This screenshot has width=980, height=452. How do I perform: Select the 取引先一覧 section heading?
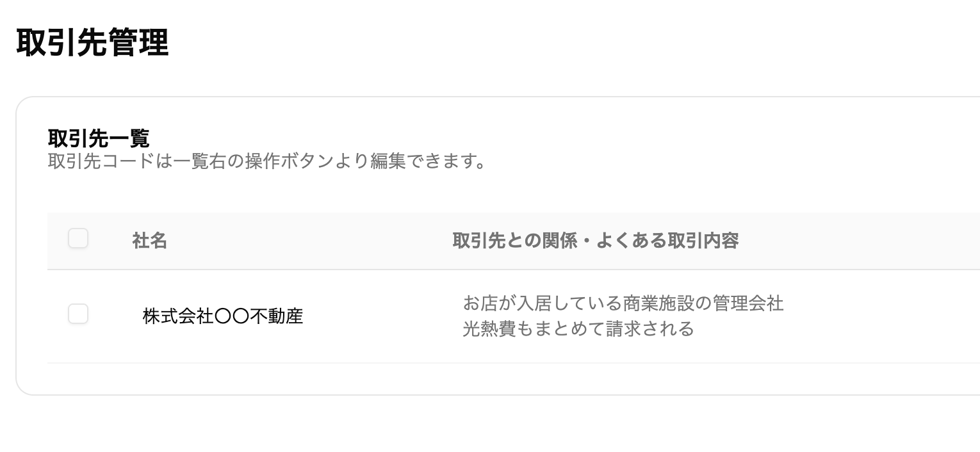[99, 138]
